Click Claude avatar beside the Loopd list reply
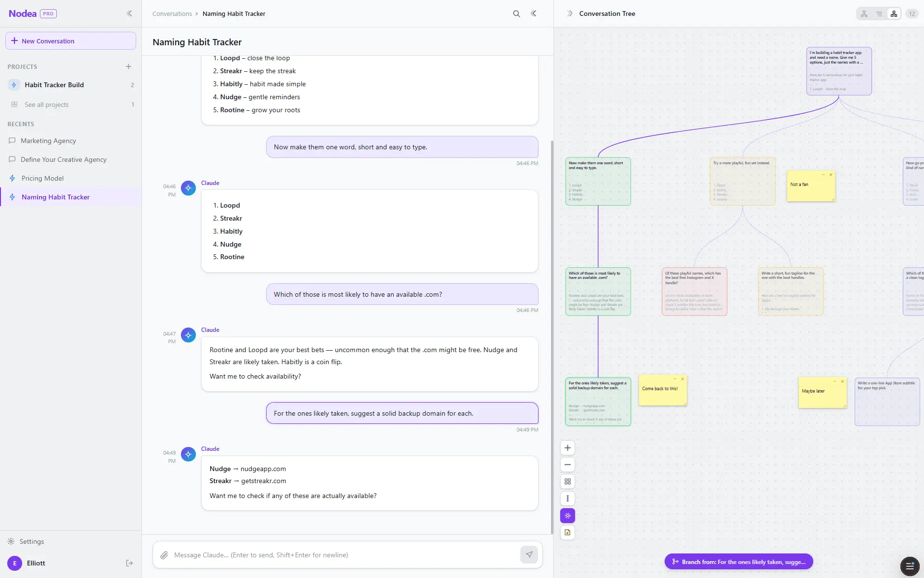Viewport: 924px width, 578px height. pyautogui.click(x=188, y=188)
